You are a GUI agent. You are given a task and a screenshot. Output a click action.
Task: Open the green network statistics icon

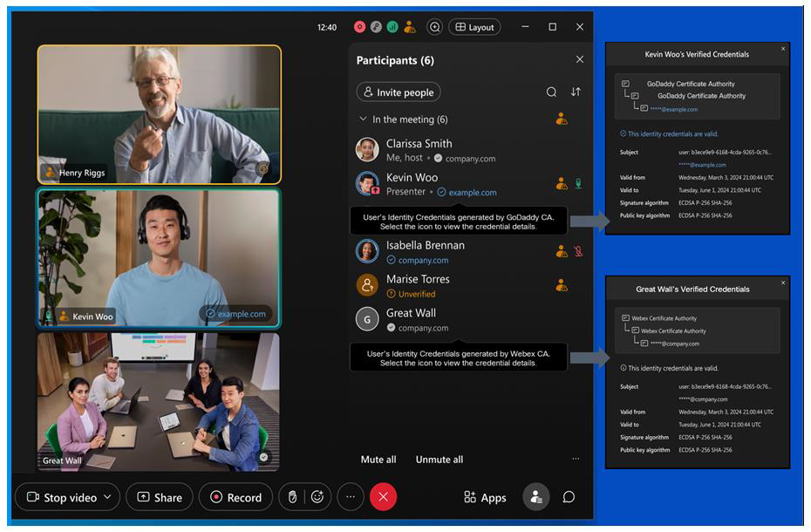tap(392, 27)
